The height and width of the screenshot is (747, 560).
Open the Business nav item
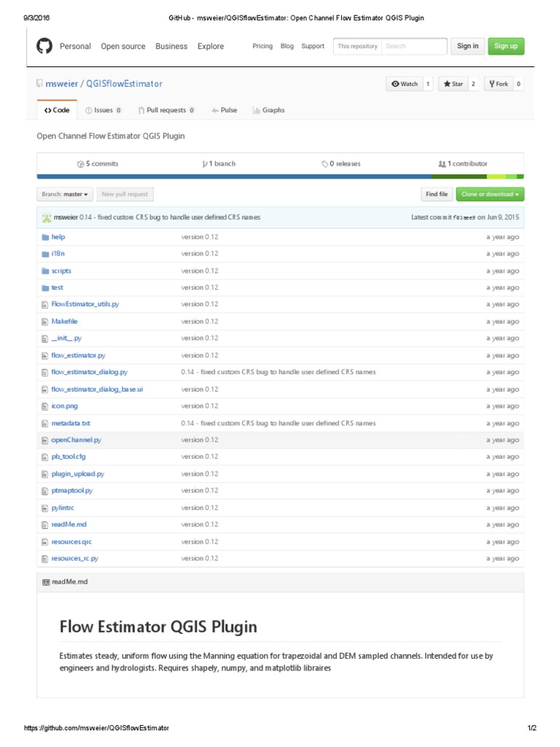point(171,46)
